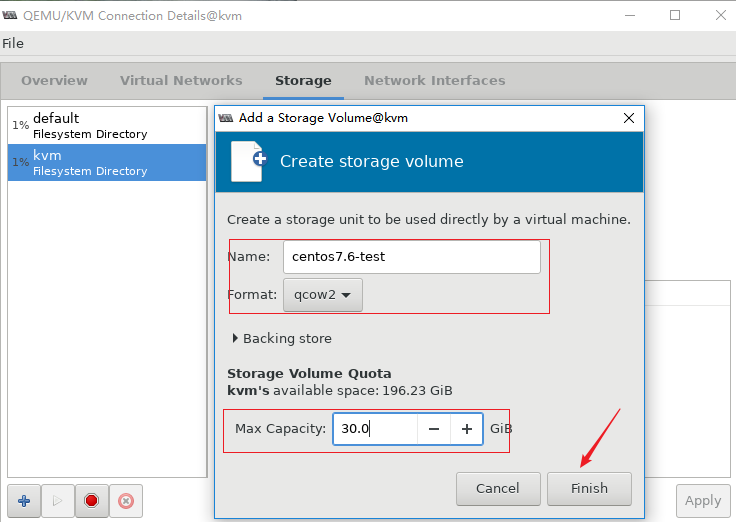
Task: Close the QEMU/KVM Connection Details window
Action: [x=721, y=15]
